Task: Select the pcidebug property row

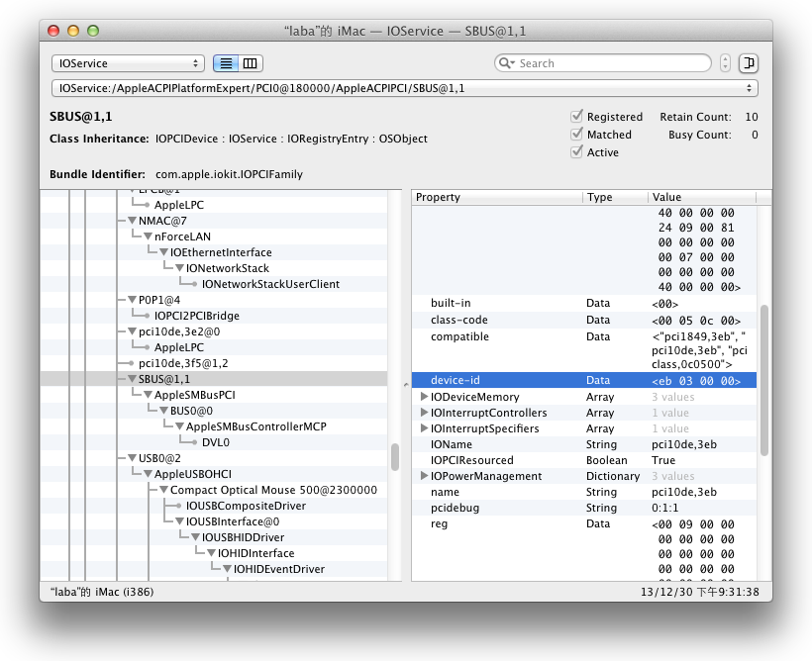Action: tap(584, 508)
